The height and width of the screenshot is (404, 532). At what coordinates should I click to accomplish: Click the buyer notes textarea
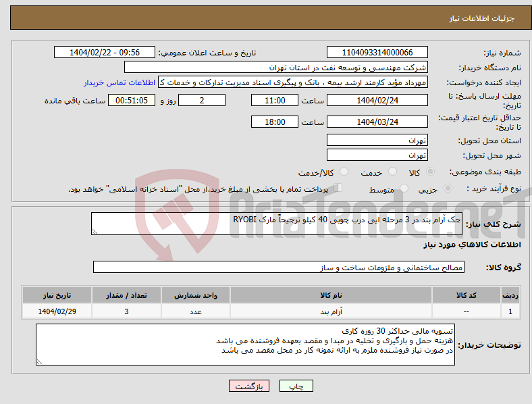(245, 345)
